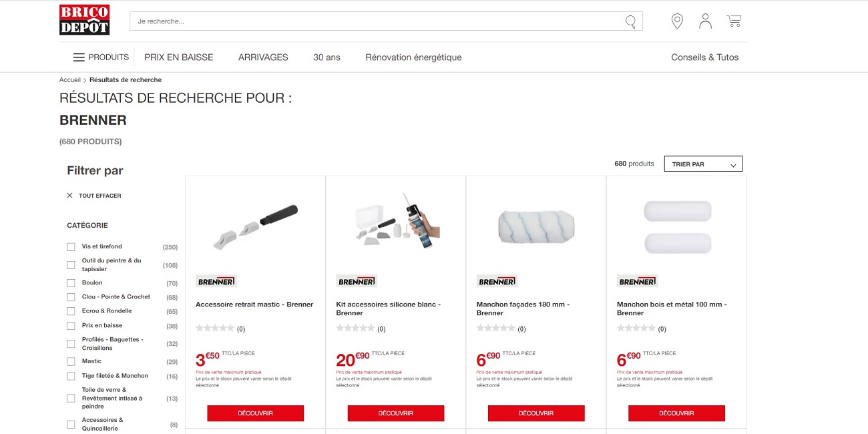868x434 pixels.
Task: Open the TRIER PAR dropdown
Action: 703,164
